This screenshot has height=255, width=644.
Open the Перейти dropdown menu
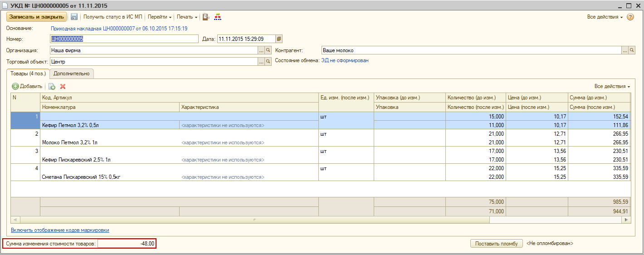coord(160,17)
